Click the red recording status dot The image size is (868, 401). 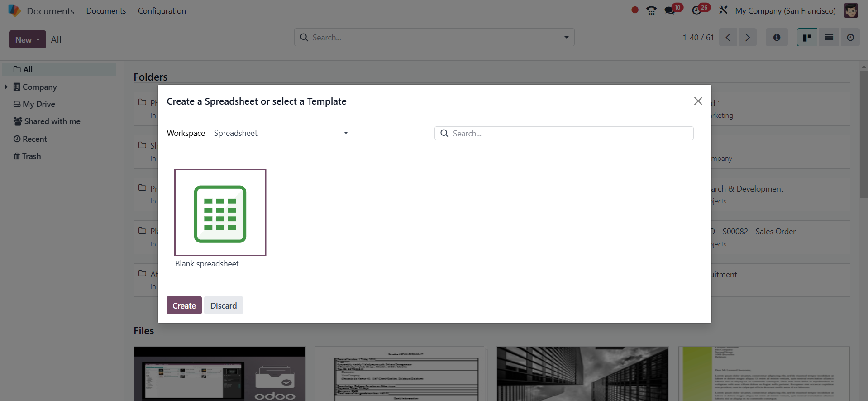(635, 10)
